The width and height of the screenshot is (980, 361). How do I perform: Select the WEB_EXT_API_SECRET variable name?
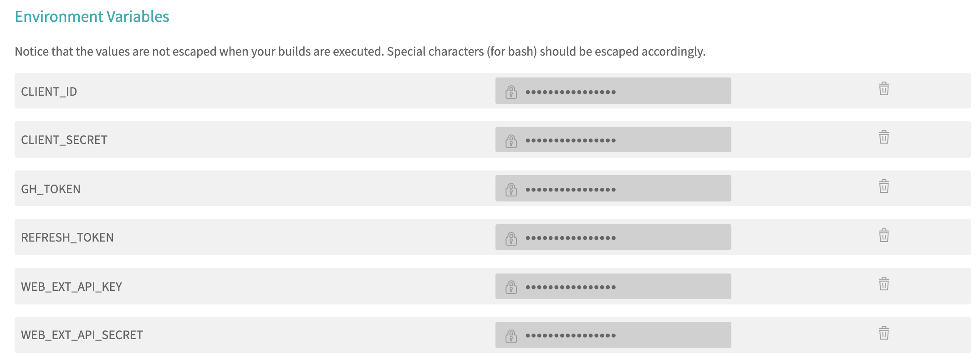pyautogui.click(x=82, y=335)
